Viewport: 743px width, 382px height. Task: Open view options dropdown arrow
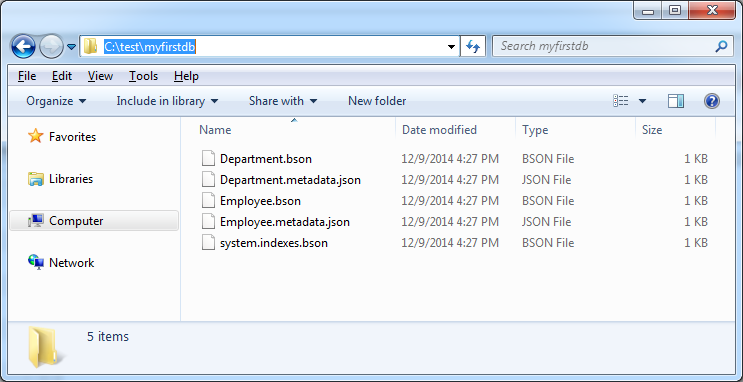coord(643,101)
